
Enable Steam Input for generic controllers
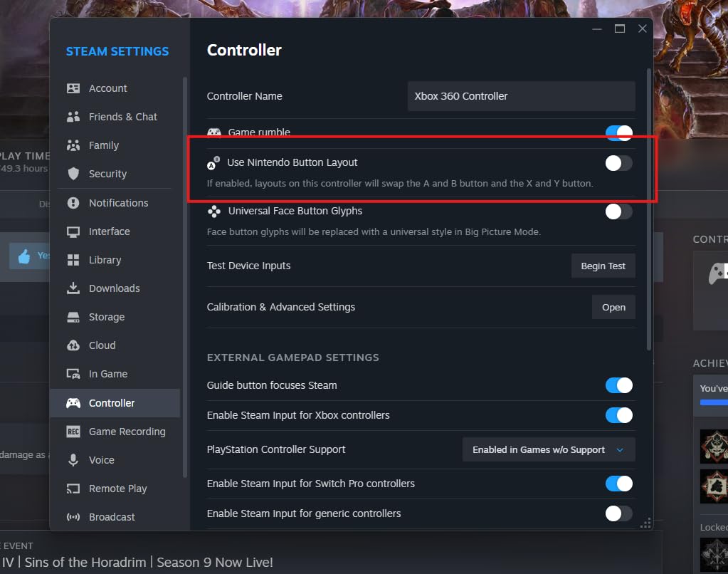tap(618, 513)
